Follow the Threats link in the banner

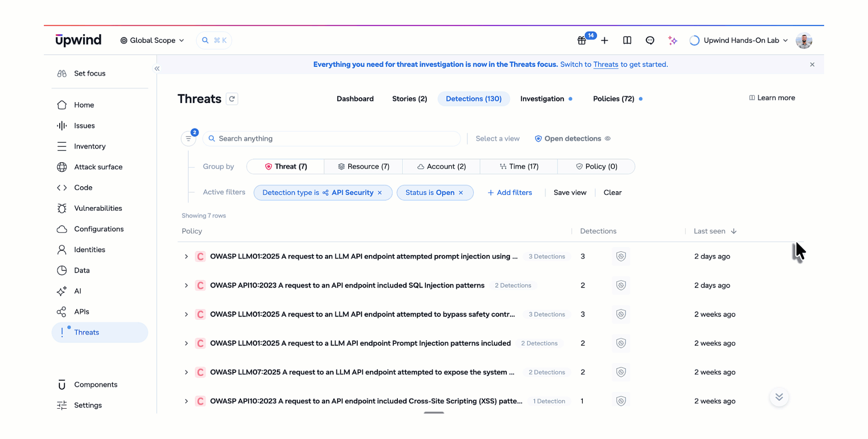click(x=605, y=65)
